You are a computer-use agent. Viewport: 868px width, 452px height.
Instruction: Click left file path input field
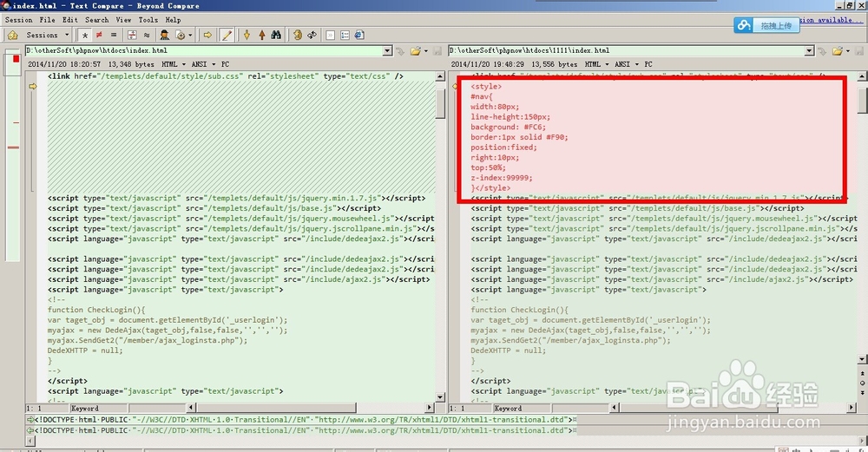tap(204, 51)
